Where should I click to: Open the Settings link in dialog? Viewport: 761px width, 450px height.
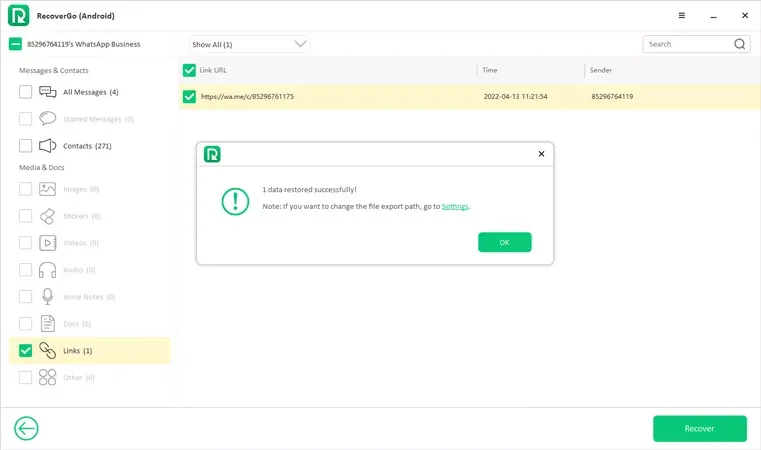click(x=455, y=206)
